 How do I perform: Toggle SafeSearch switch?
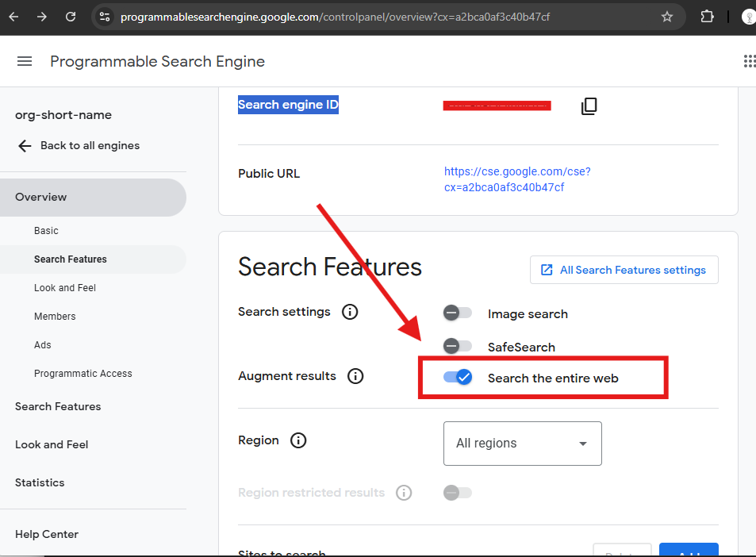click(x=457, y=346)
